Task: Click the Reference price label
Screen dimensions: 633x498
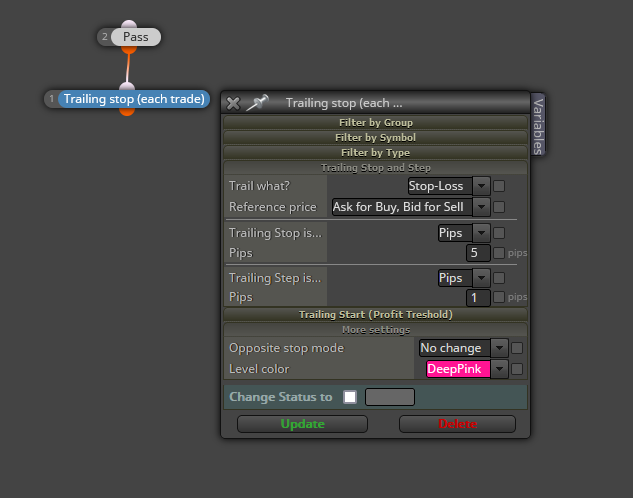Action: point(272,207)
